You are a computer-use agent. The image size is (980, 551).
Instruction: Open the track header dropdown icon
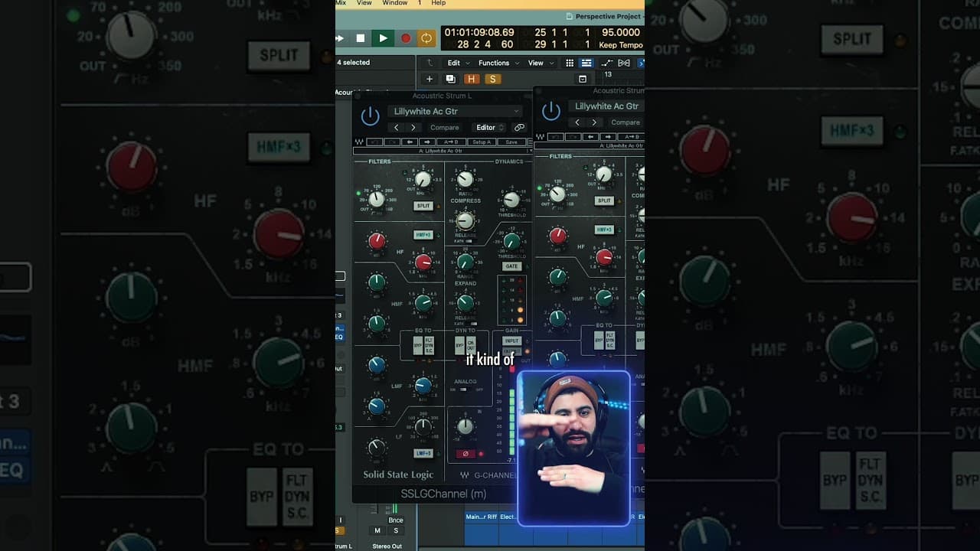point(583,79)
